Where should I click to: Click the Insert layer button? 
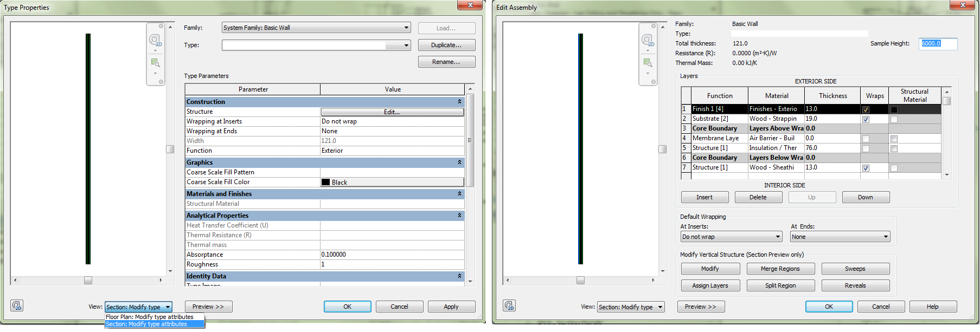(704, 197)
